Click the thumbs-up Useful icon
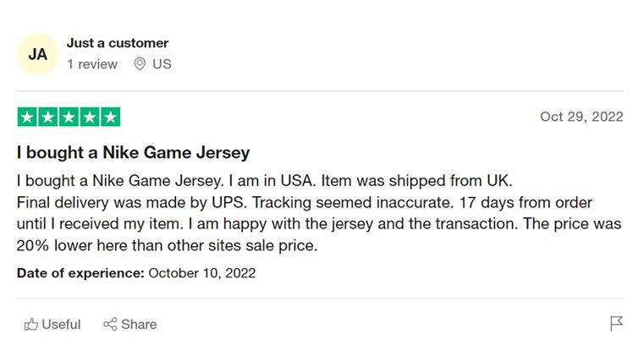Screen dimensions: 644x351 (x=30, y=324)
